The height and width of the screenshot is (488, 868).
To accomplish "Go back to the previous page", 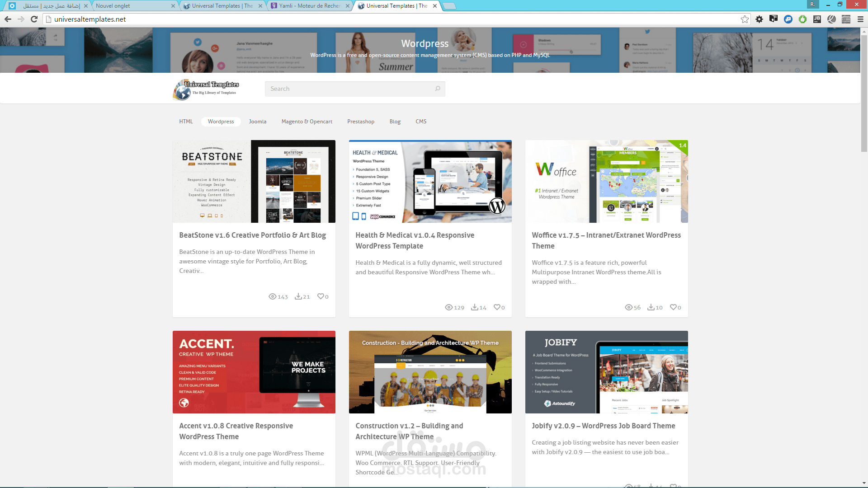I will coord(8,19).
